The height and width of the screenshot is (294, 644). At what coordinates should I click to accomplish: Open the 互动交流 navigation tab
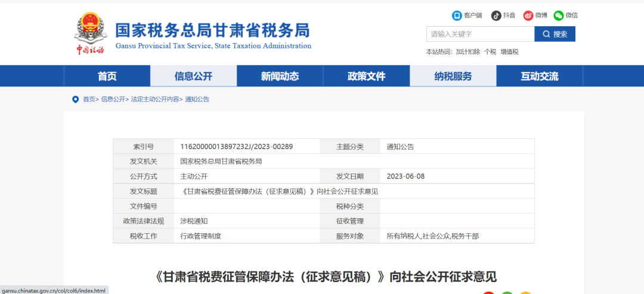coord(540,76)
